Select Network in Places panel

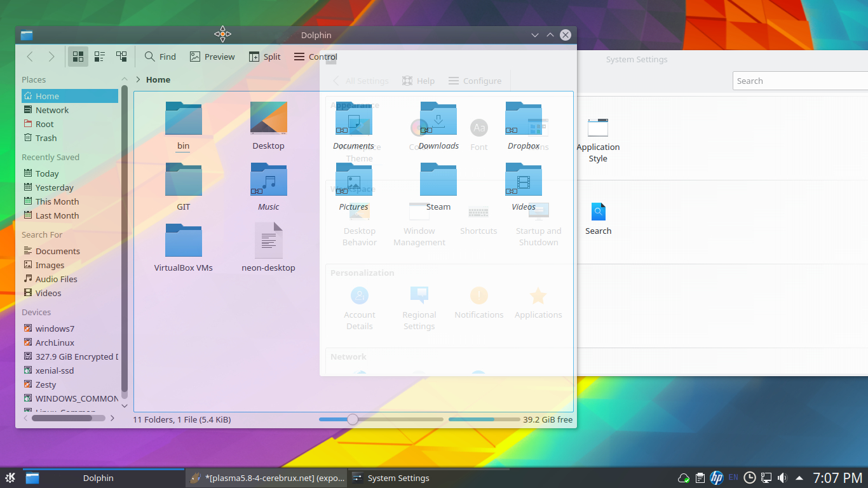click(51, 110)
